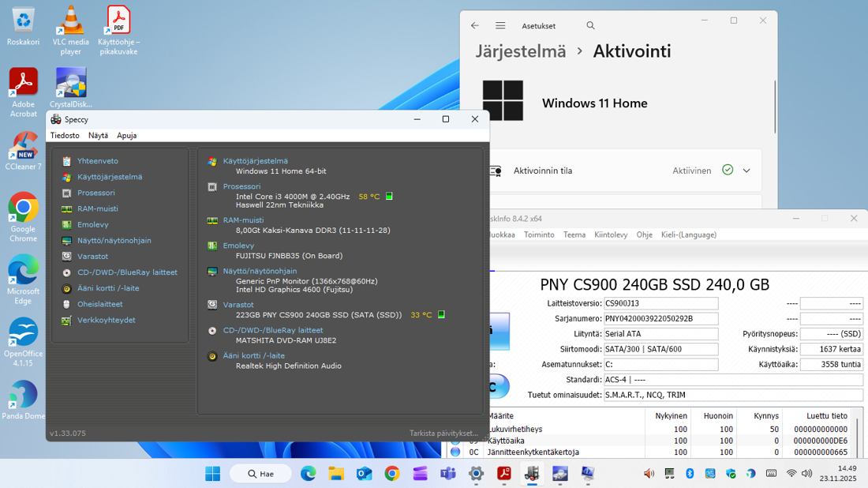The height and width of the screenshot is (488, 868).
Task: Open the Näytä menu in Speccy
Action: (x=98, y=136)
